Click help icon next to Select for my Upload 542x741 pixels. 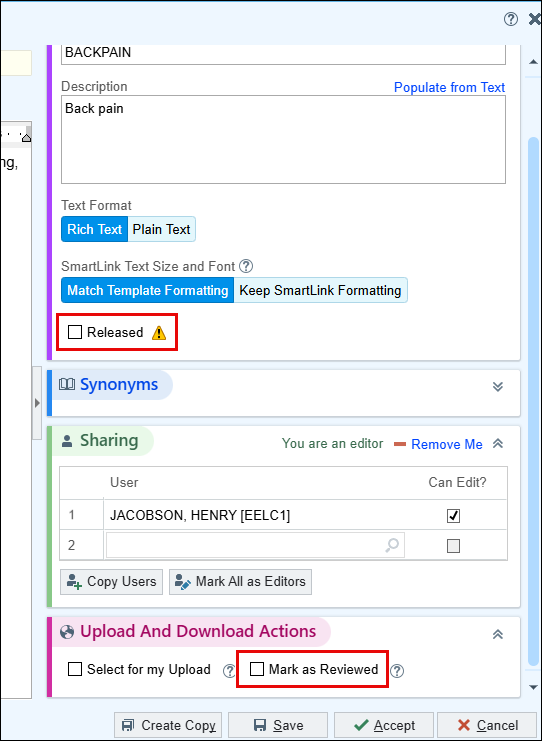click(229, 671)
